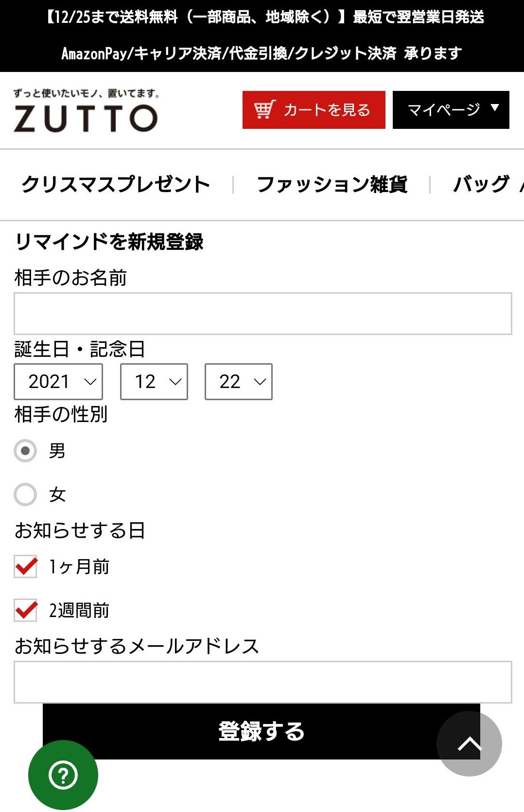Open the ファッション雑貨 category

point(332,184)
